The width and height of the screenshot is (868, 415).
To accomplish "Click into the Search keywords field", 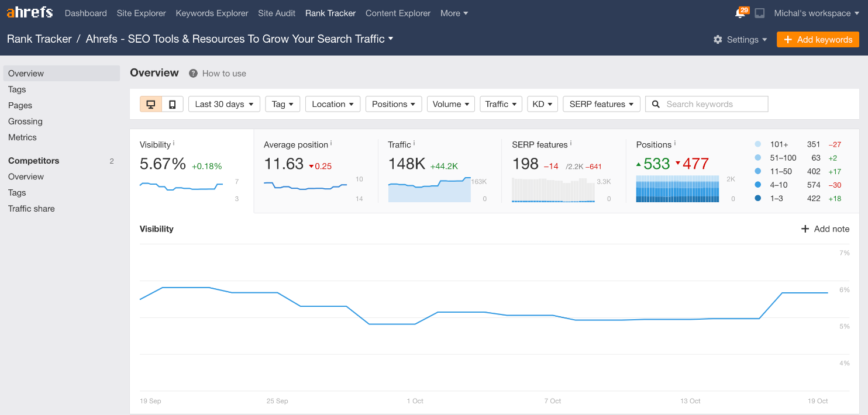I will coord(707,104).
